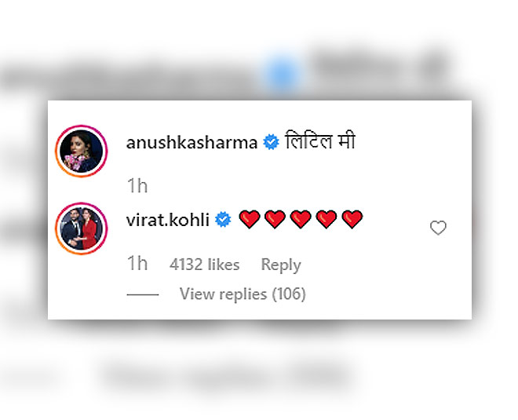Click verified badge next to virat.kohli
Image resolution: width=518 pixels, height=420 pixels.
(223, 219)
